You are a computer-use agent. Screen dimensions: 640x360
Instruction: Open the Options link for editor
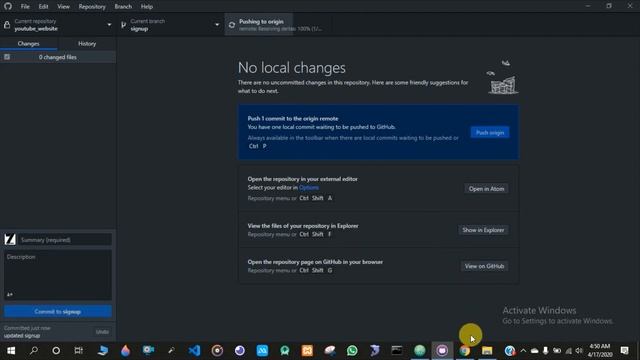pyautogui.click(x=309, y=188)
